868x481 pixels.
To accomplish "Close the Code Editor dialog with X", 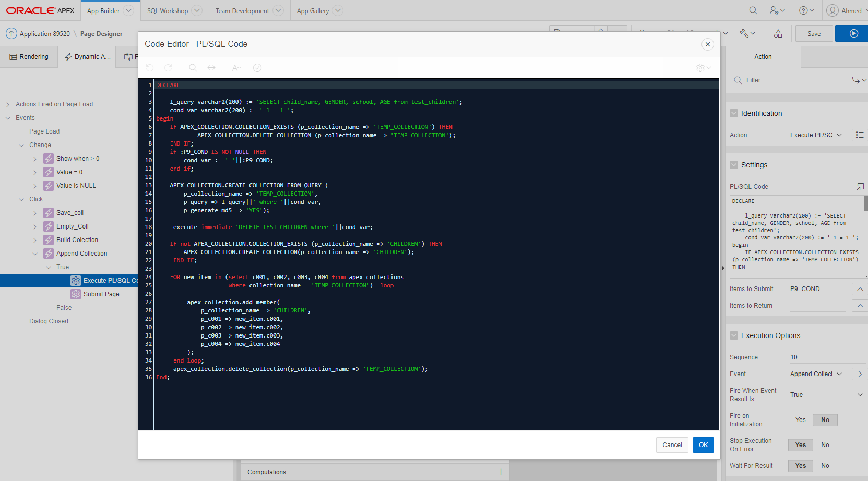I will (708, 44).
